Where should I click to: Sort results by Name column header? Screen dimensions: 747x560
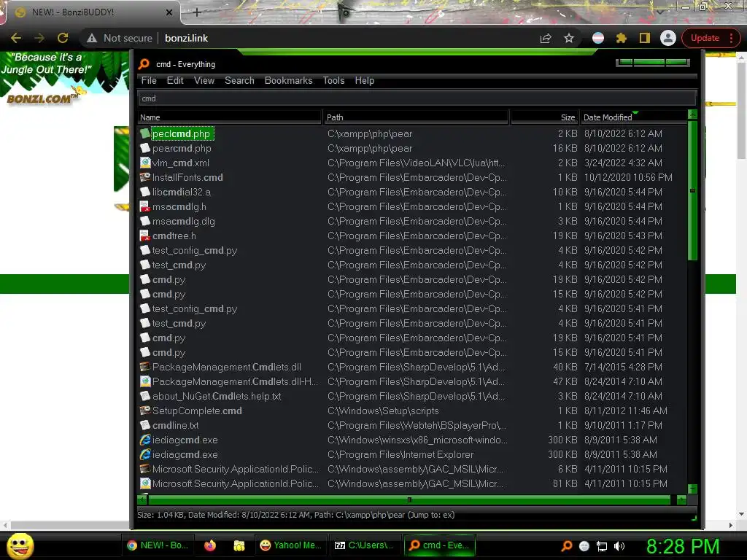[230, 117]
